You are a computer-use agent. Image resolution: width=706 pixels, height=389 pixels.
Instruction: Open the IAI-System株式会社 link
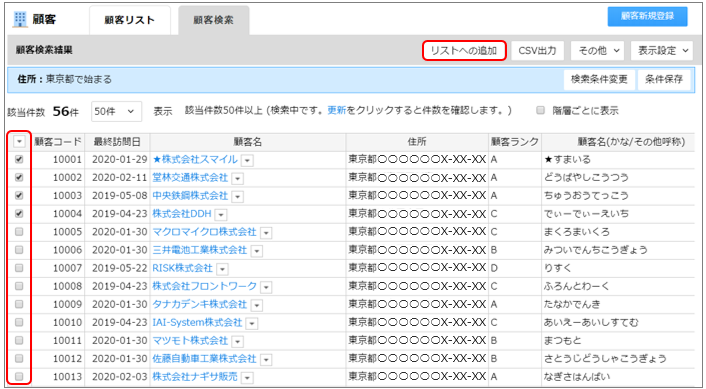pos(197,322)
